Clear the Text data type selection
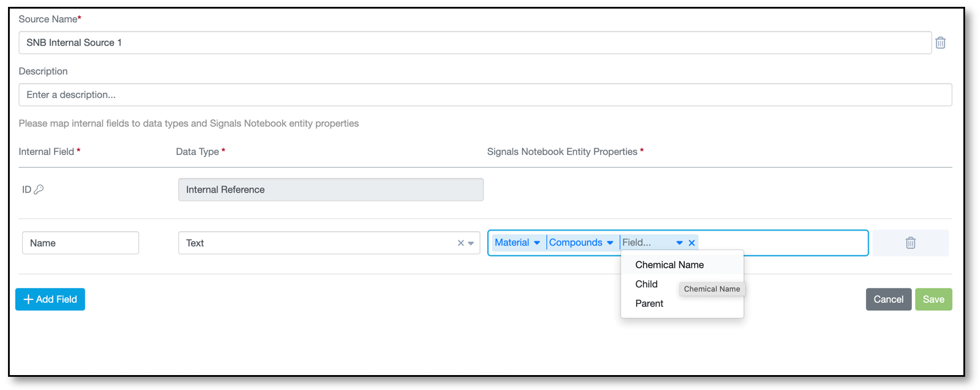Image resolution: width=980 pixels, height=390 pixels. 460,243
